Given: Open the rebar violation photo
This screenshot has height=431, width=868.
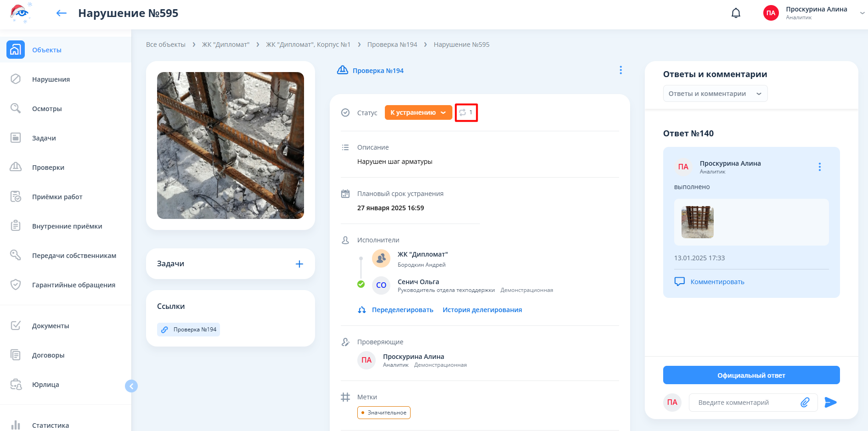Looking at the screenshot, I should tap(230, 146).
